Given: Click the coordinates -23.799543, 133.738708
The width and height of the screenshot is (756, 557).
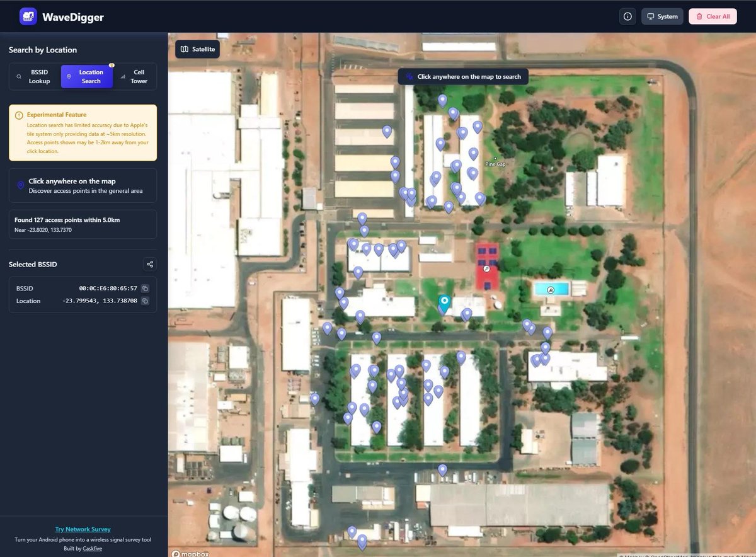Looking at the screenshot, I should tap(100, 301).
